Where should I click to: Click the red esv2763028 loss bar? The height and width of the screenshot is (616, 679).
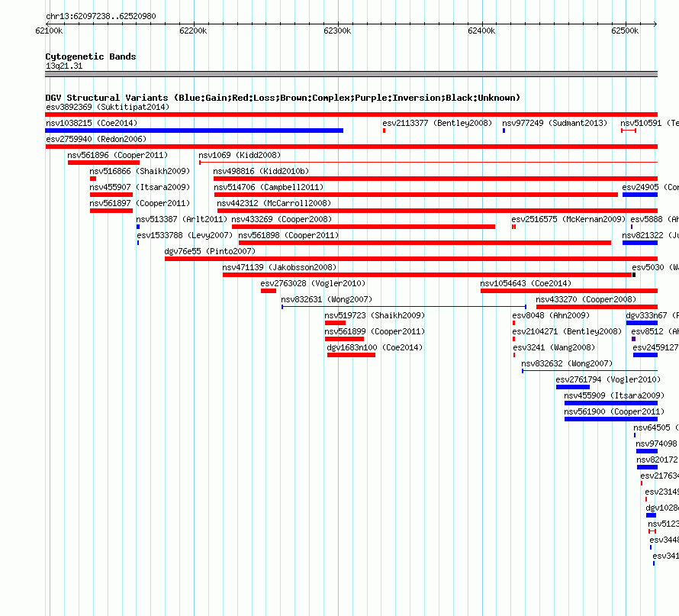tap(269, 291)
